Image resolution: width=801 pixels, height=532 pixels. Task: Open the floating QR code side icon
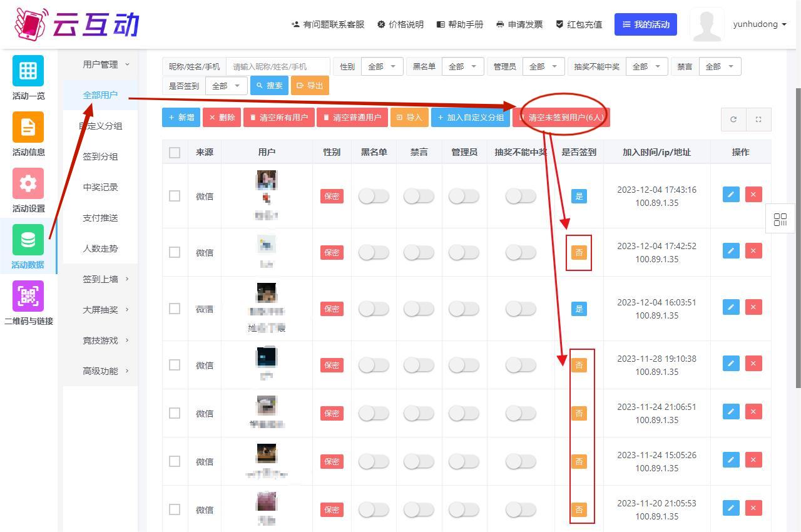pyautogui.click(x=780, y=220)
